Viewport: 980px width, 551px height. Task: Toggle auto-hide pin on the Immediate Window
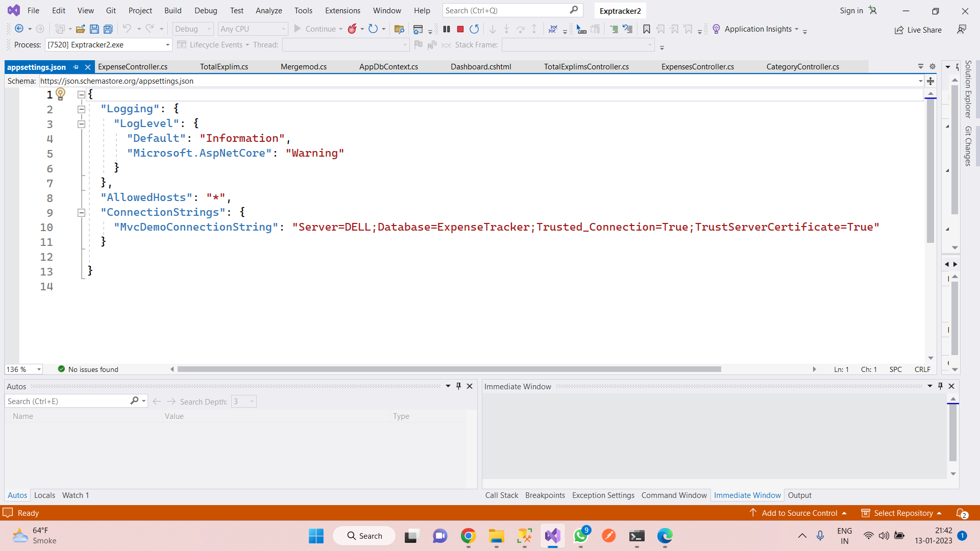pyautogui.click(x=940, y=386)
